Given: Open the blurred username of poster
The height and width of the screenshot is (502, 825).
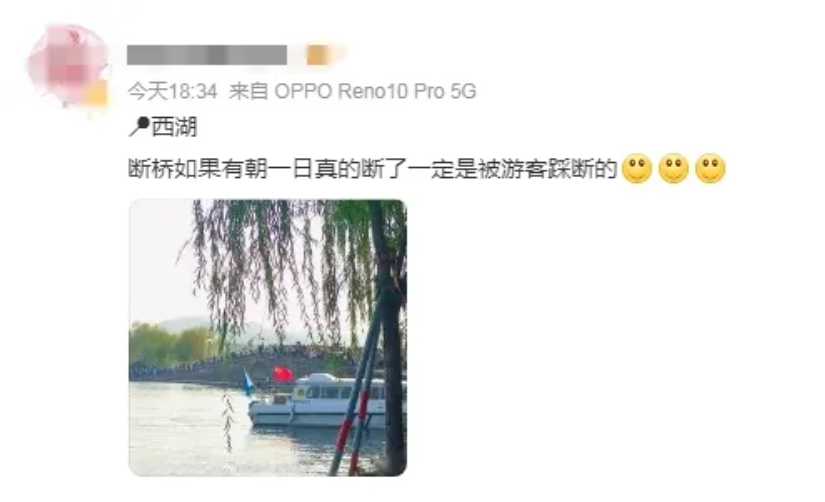Looking at the screenshot, I should (x=207, y=55).
